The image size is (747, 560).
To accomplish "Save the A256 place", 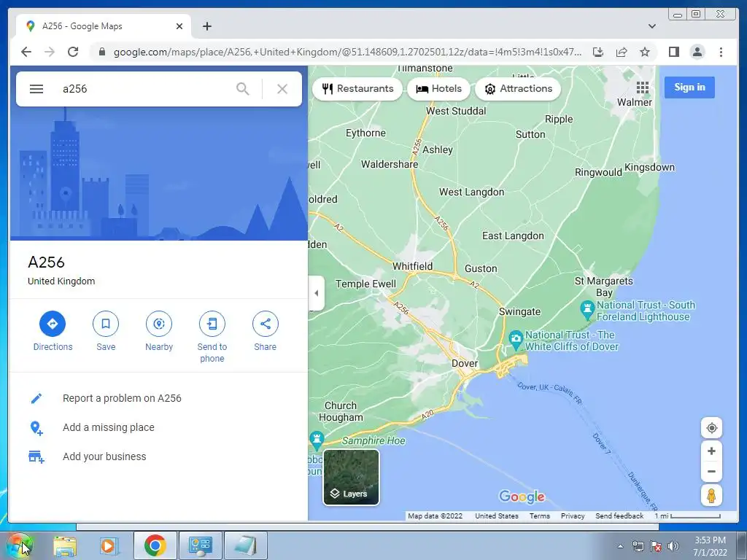I will (x=106, y=332).
